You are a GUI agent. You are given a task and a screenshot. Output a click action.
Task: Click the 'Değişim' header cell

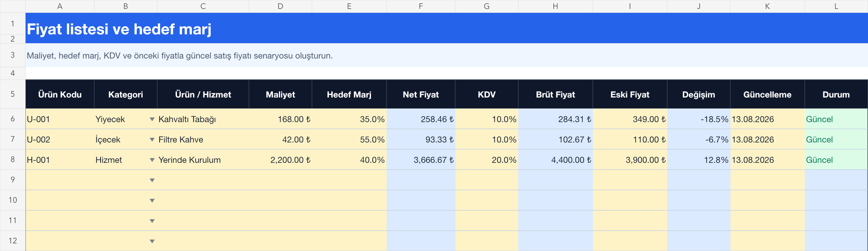point(699,95)
